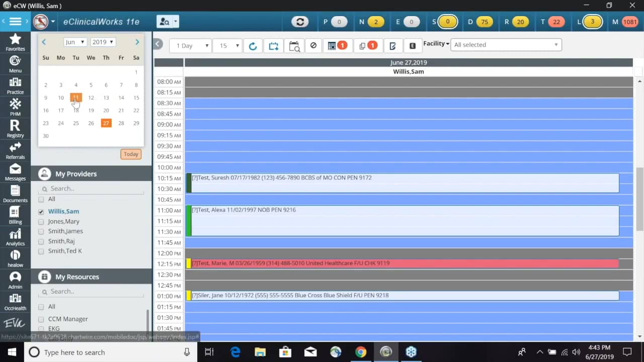644x362 pixels.
Task: Open Referrals in the sidebar
Action: pyautogui.click(x=15, y=150)
